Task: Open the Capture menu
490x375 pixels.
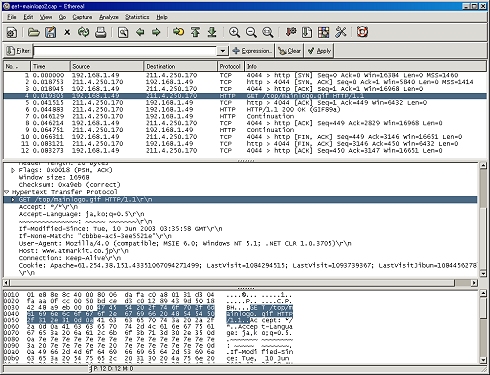Action: click(x=82, y=17)
